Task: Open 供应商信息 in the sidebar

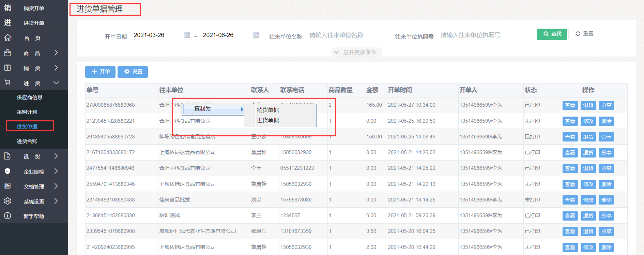Action: (30, 97)
